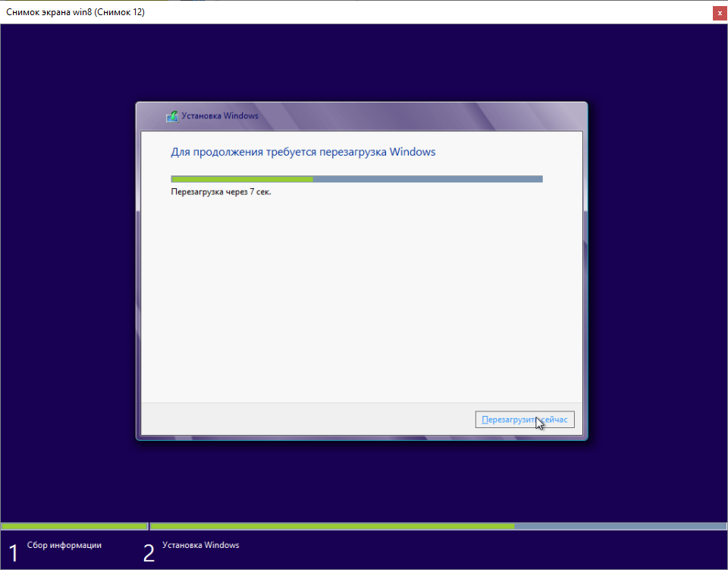Click the restart countdown progress bar
This screenshot has height=570, width=728.
point(356,179)
